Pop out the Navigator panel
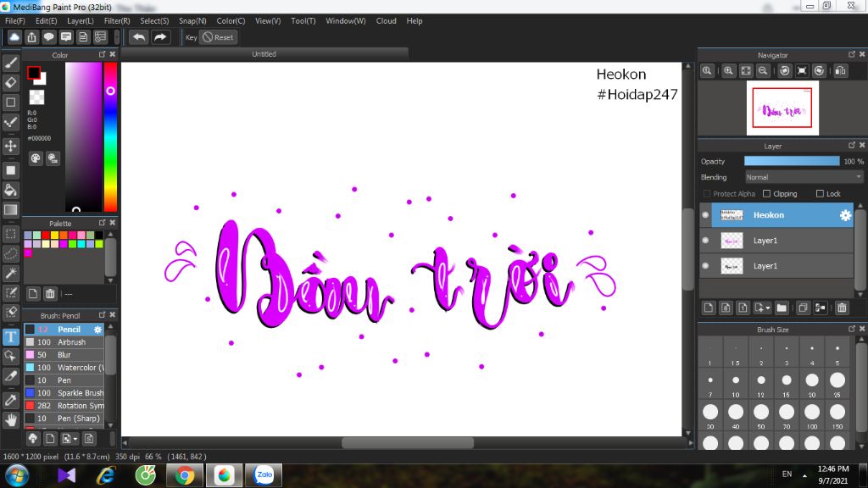868x488 pixels. tap(851, 54)
